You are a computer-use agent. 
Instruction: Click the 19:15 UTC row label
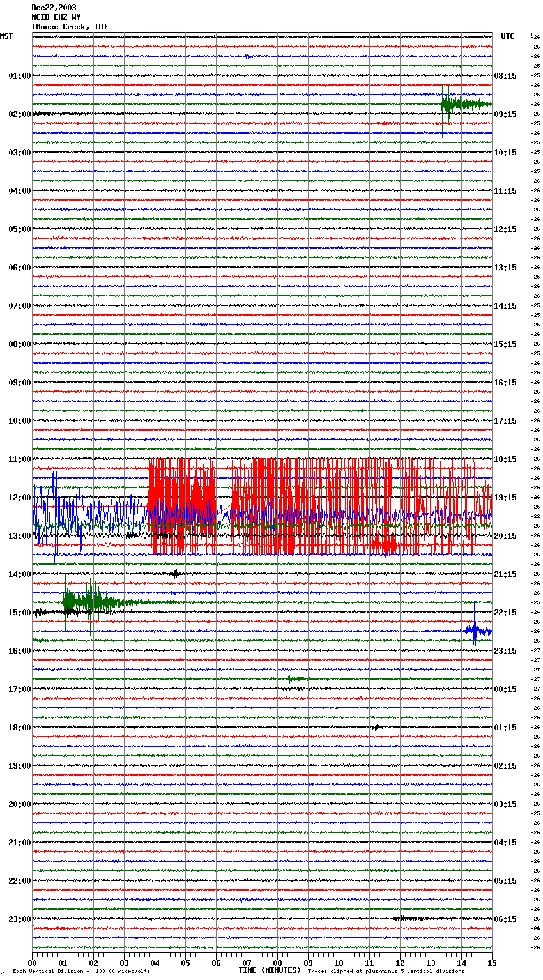point(505,498)
